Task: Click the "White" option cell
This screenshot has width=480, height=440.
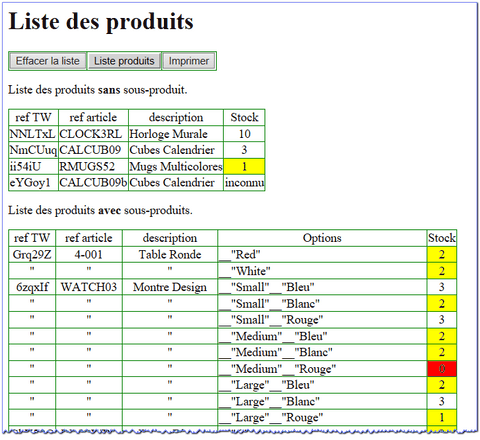Action: [322, 271]
